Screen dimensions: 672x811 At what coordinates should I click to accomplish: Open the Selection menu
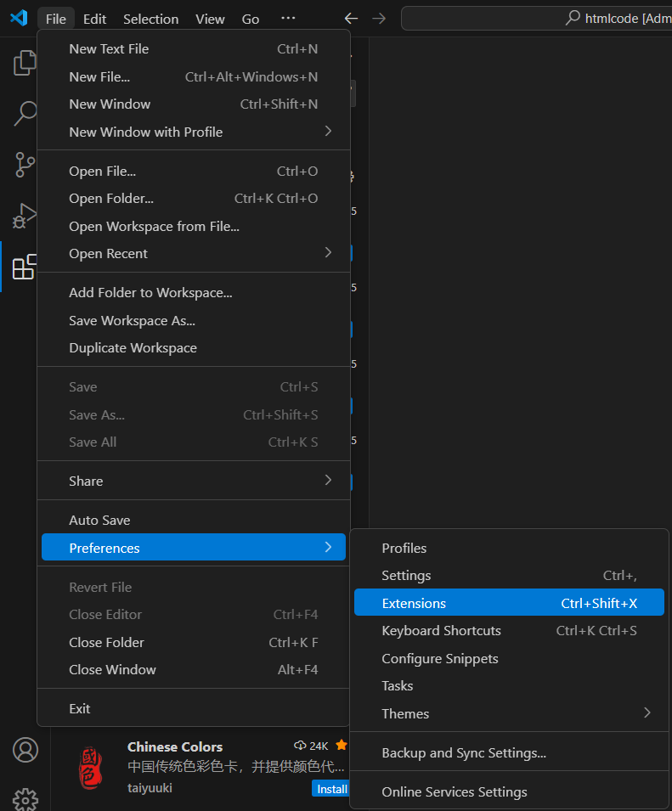150,19
